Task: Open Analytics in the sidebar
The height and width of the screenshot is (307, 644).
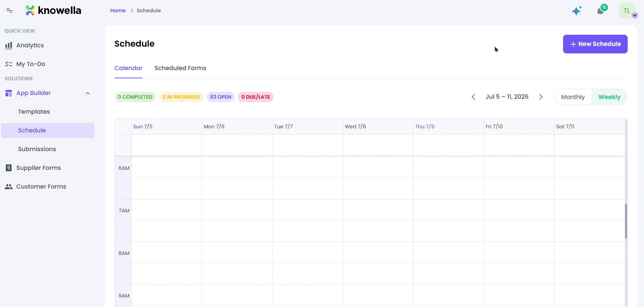Action: pos(30,45)
